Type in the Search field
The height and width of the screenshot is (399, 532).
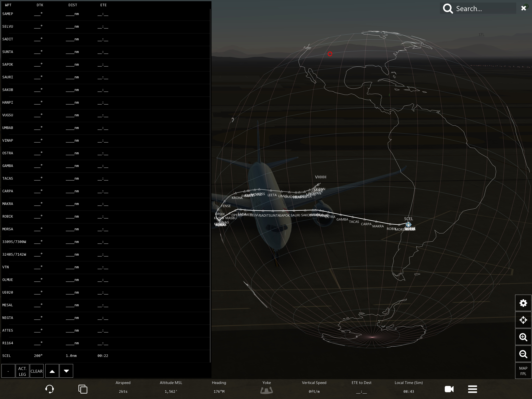(484, 9)
